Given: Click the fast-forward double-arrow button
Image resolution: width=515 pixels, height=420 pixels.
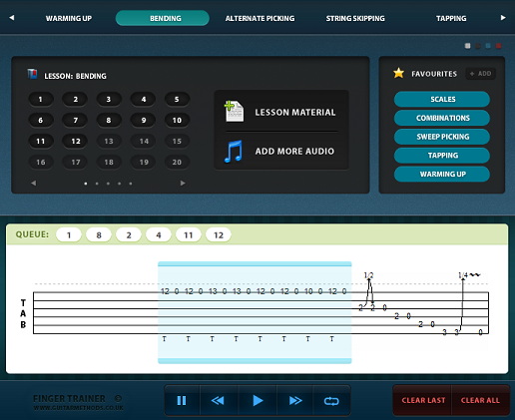Looking at the screenshot, I should 295,400.
